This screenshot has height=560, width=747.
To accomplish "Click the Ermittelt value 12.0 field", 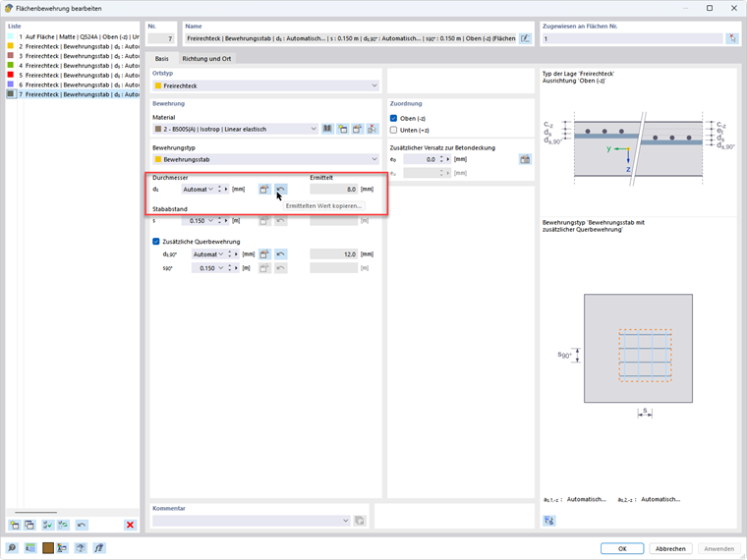I will pos(333,254).
